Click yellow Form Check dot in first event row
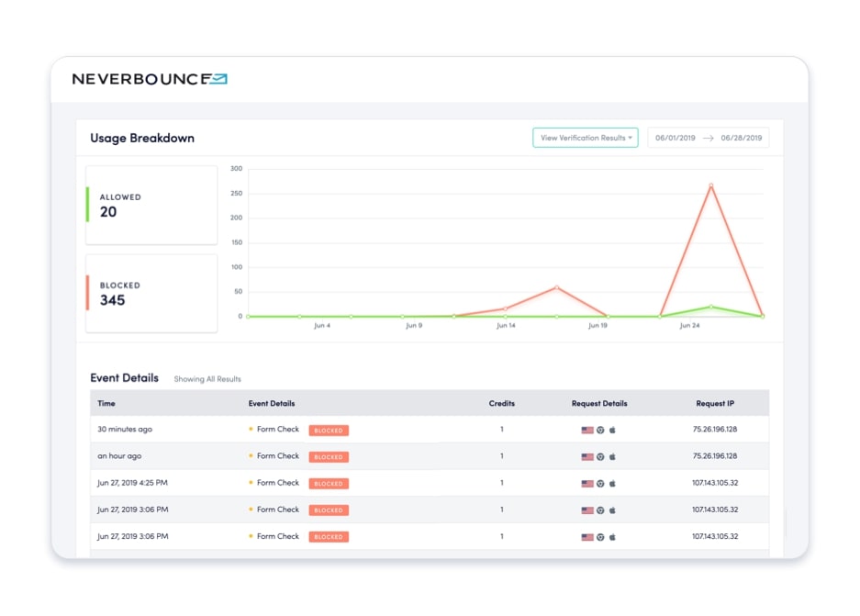Screen dimensions: 860x616 coord(251,430)
